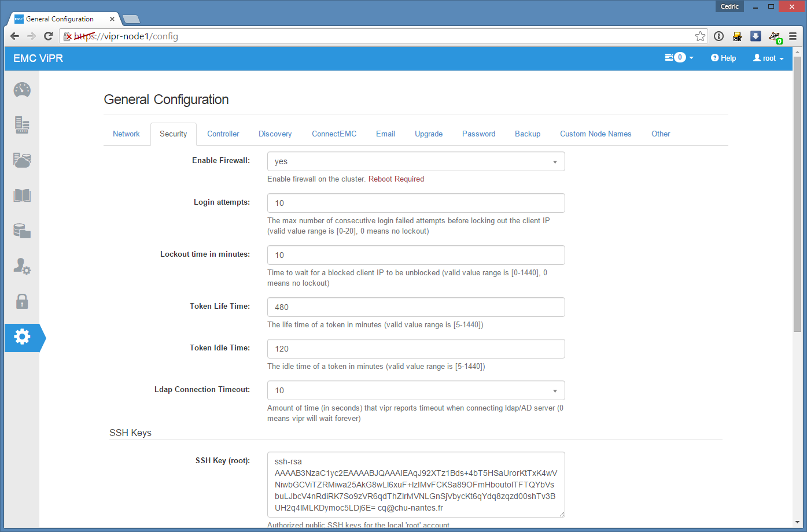Open the ConnectEMC tab
This screenshot has height=532, width=807.
pyautogui.click(x=334, y=134)
